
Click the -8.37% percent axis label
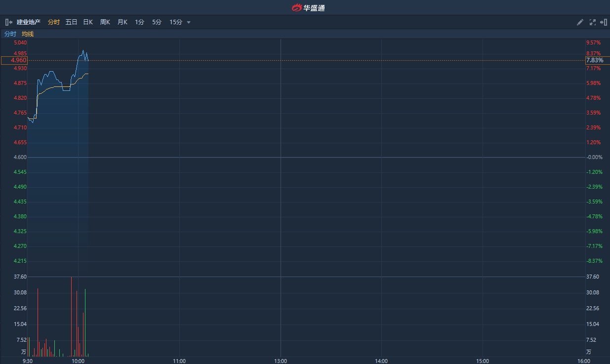tap(594, 261)
